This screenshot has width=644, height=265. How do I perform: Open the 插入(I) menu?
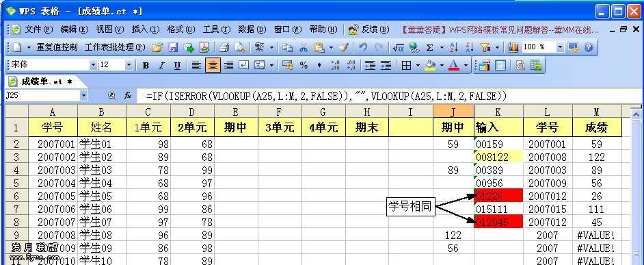click(x=146, y=29)
